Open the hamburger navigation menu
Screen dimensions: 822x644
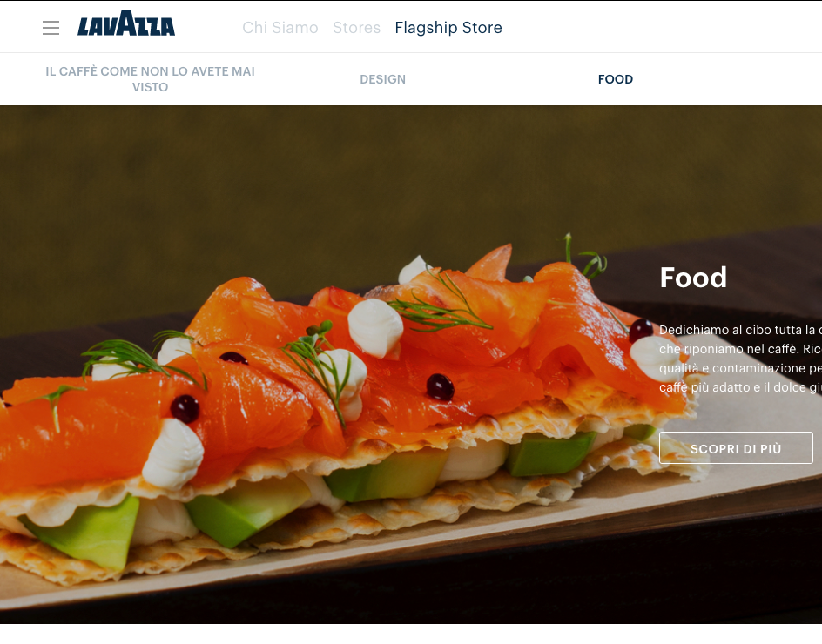(x=51, y=28)
